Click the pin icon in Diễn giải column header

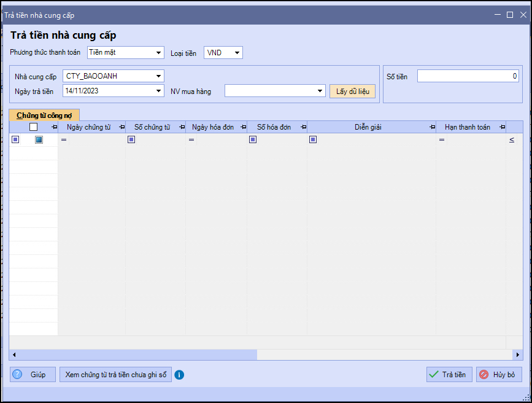click(x=432, y=127)
